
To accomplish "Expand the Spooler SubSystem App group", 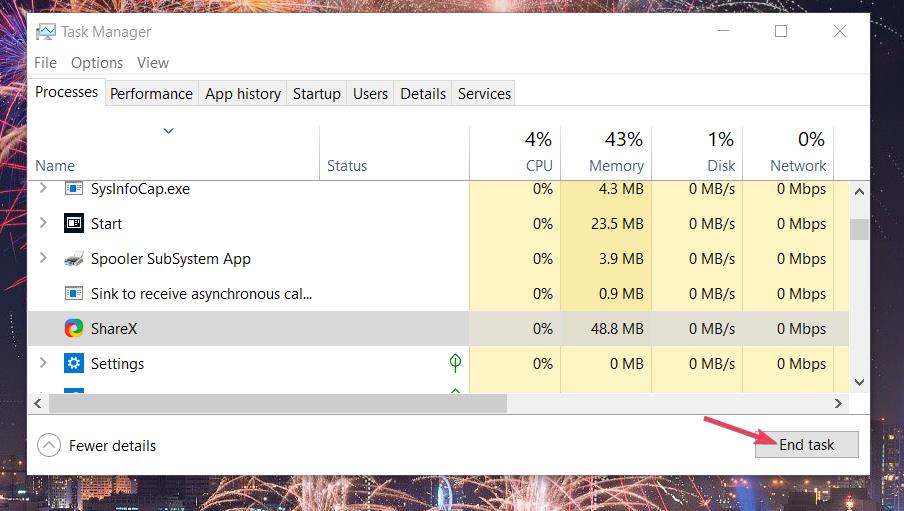I will 43,258.
